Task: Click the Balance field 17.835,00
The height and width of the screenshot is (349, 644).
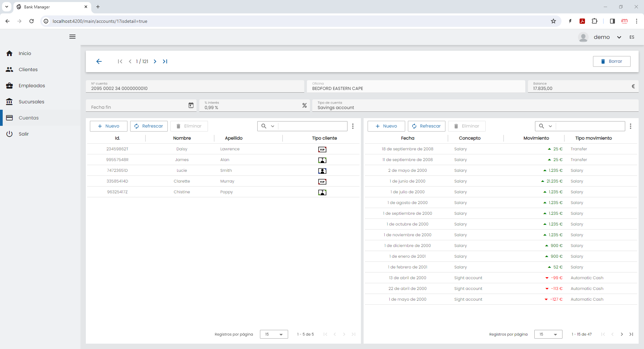Action: tap(583, 86)
